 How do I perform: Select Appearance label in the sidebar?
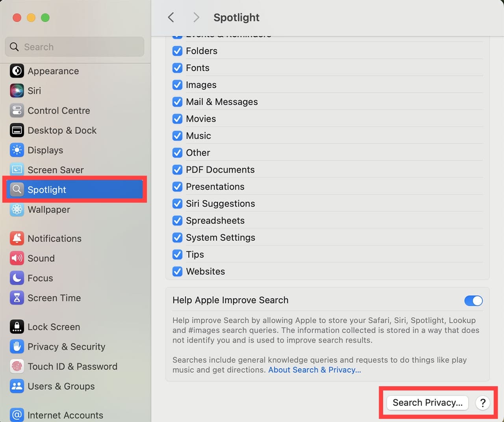[53, 71]
